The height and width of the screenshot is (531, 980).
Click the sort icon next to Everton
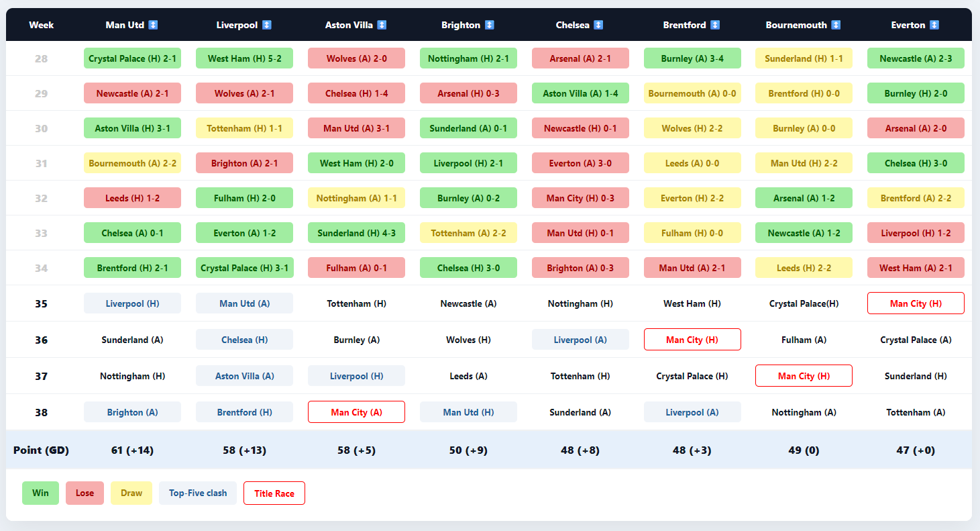tap(934, 25)
